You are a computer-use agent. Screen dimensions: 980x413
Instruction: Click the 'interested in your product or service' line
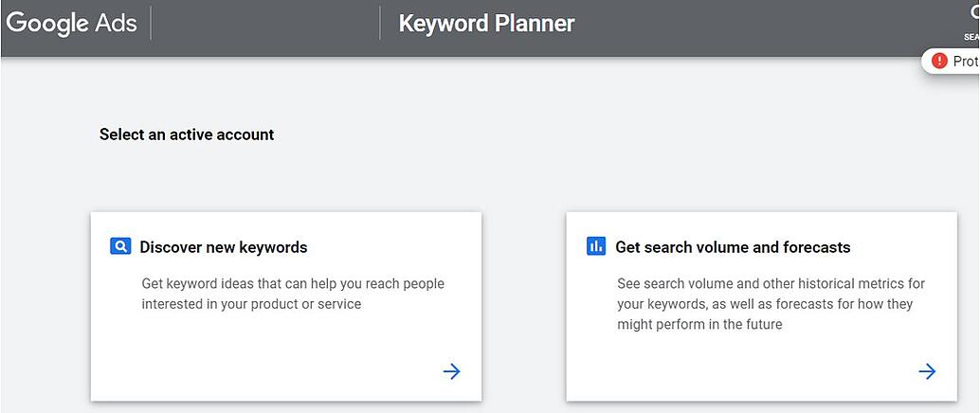click(251, 304)
